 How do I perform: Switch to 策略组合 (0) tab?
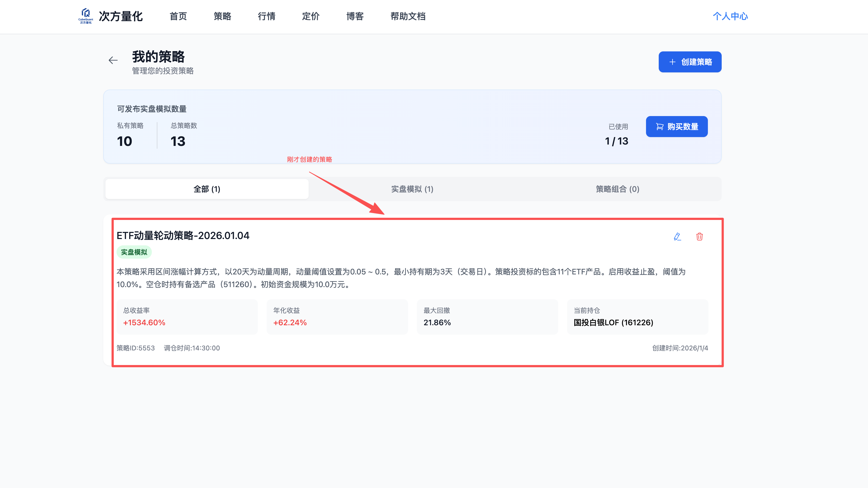pyautogui.click(x=617, y=189)
